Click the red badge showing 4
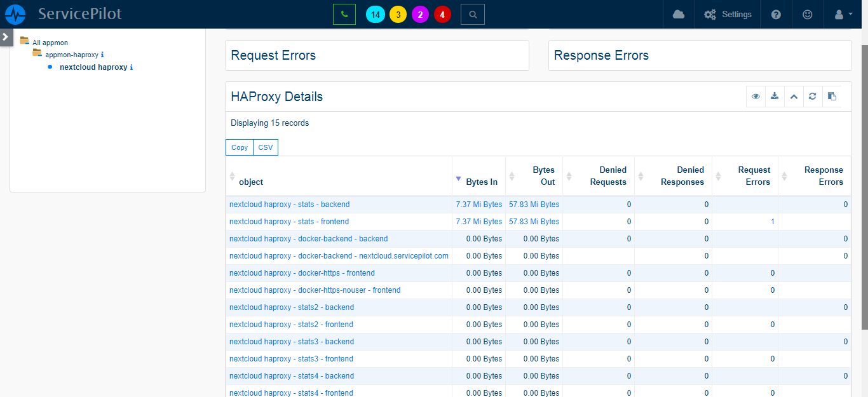 click(442, 15)
